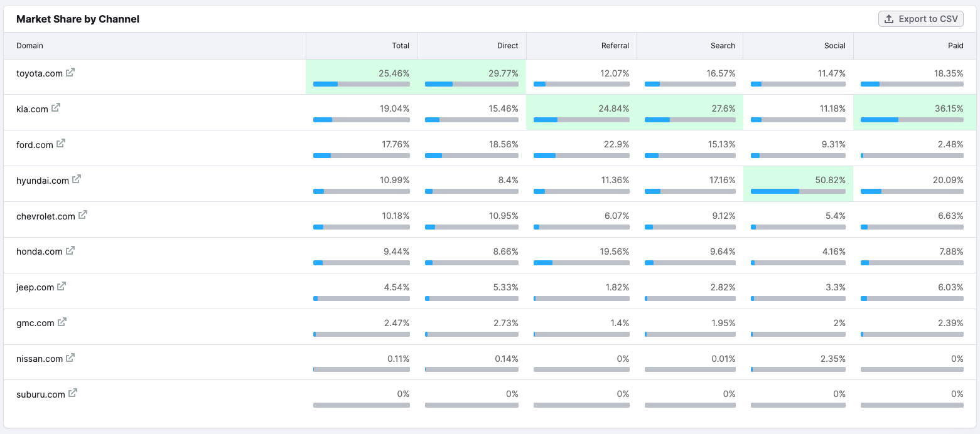Select the 2.35% Social value for nissan.com
This screenshot has height=434, width=980.
tap(833, 359)
